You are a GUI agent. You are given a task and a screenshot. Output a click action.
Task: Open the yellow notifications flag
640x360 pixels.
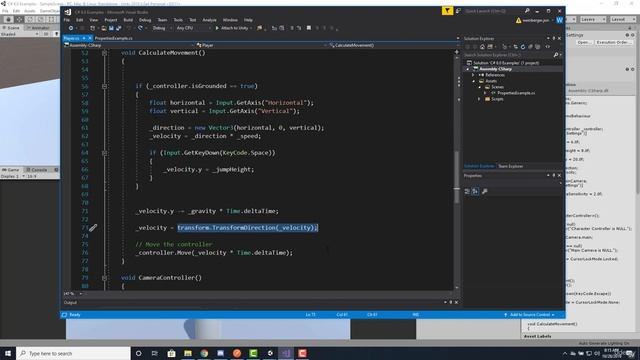447,11
